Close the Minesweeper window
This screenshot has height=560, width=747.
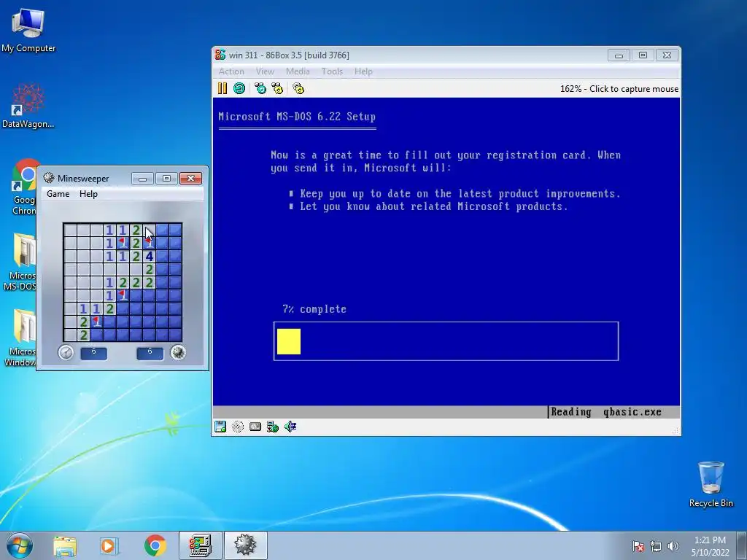(x=190, y=179)
